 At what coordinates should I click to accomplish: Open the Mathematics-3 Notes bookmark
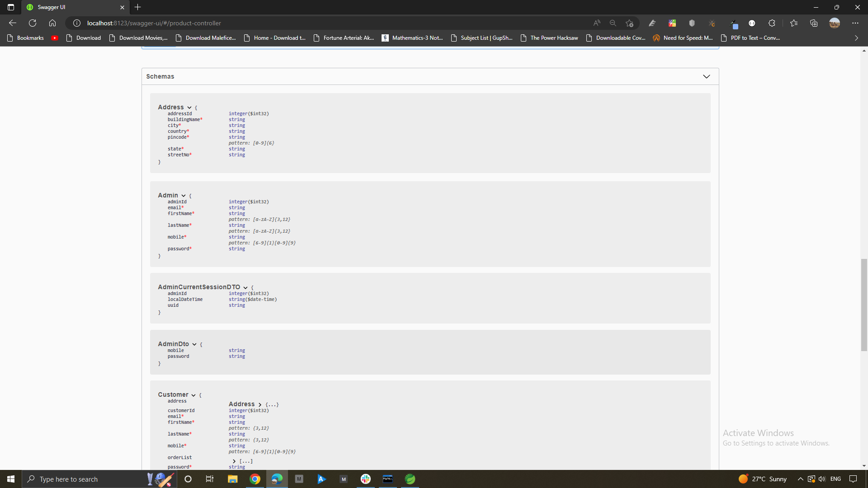click(x=412, y=38)
